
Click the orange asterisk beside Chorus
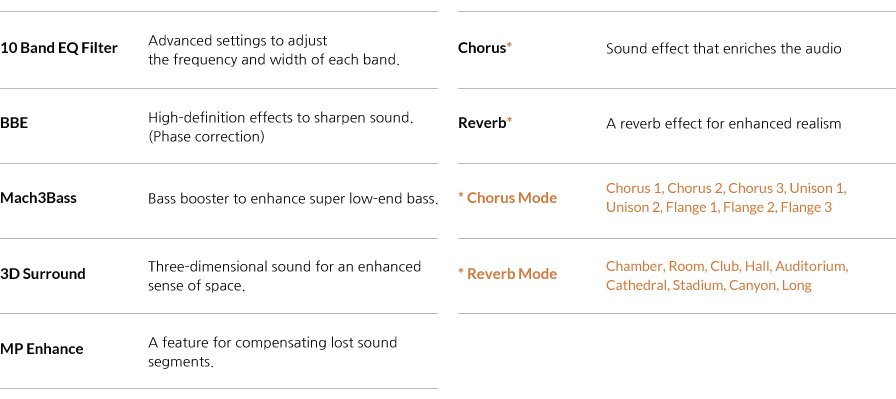coord(509,46)
